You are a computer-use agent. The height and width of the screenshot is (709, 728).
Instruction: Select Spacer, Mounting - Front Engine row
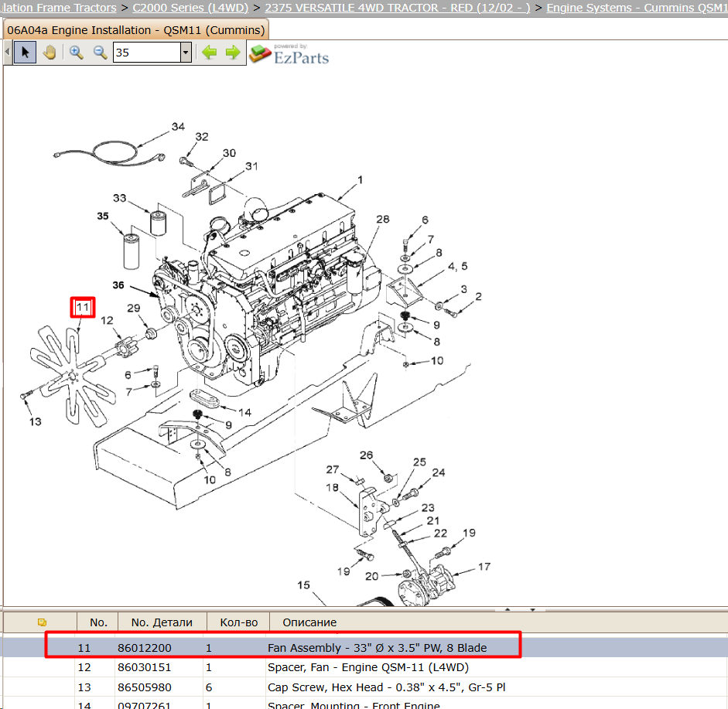coord(364,704)
